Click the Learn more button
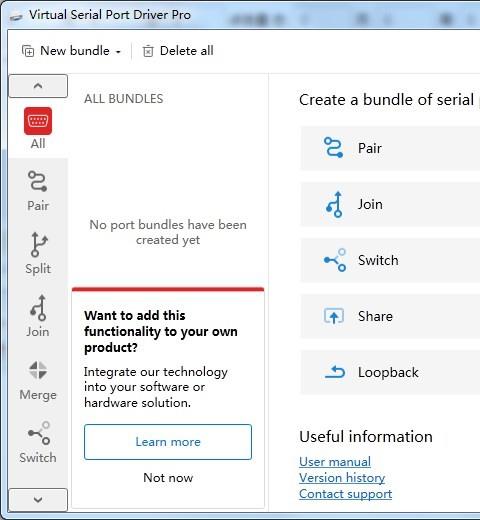This screenshot has width=480, height=520. [x=168, y=442]
